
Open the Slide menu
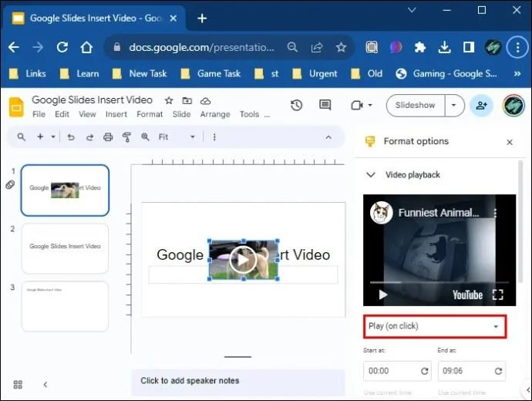[181, 114]
